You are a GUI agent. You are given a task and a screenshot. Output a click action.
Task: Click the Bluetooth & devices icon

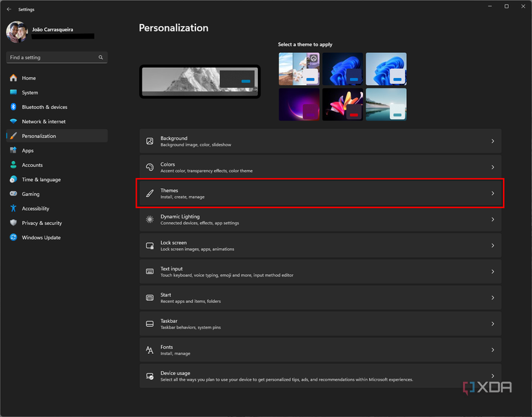[x=14, y=107]
